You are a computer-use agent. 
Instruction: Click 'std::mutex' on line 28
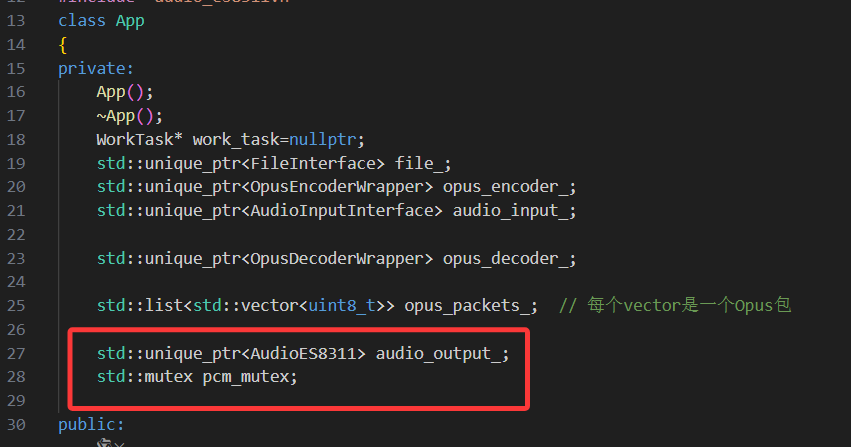pyautogui.click(x=144, y=376)
